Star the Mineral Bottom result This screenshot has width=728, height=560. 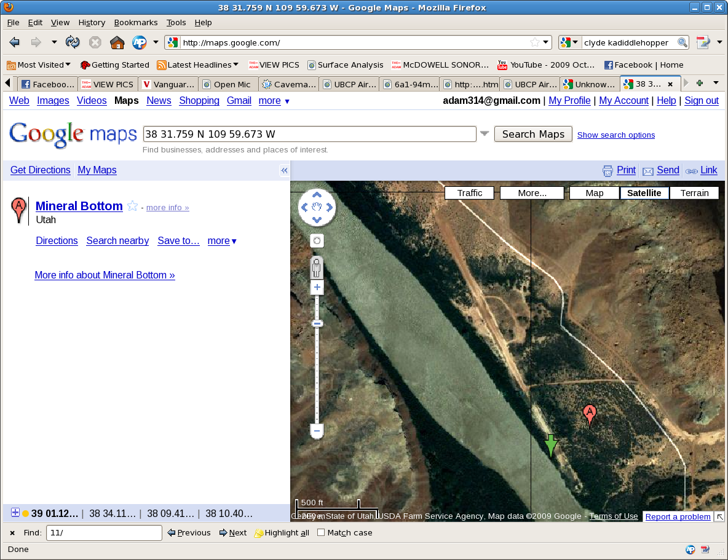click(x=132, y=207)
